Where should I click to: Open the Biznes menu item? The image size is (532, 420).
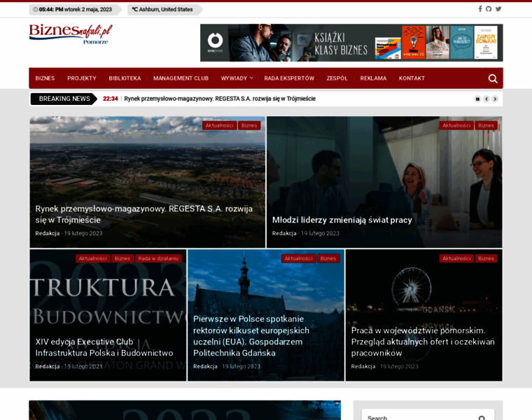click(x=45, y=78)
